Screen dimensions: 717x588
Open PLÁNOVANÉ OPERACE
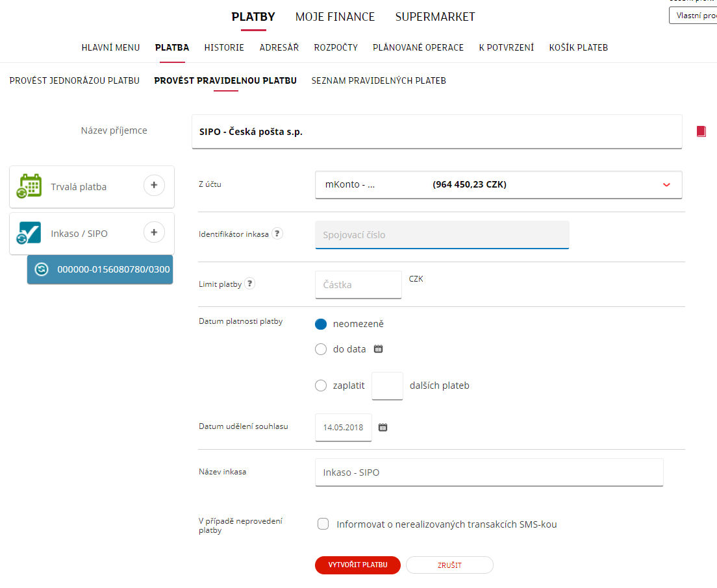point(418,47)
